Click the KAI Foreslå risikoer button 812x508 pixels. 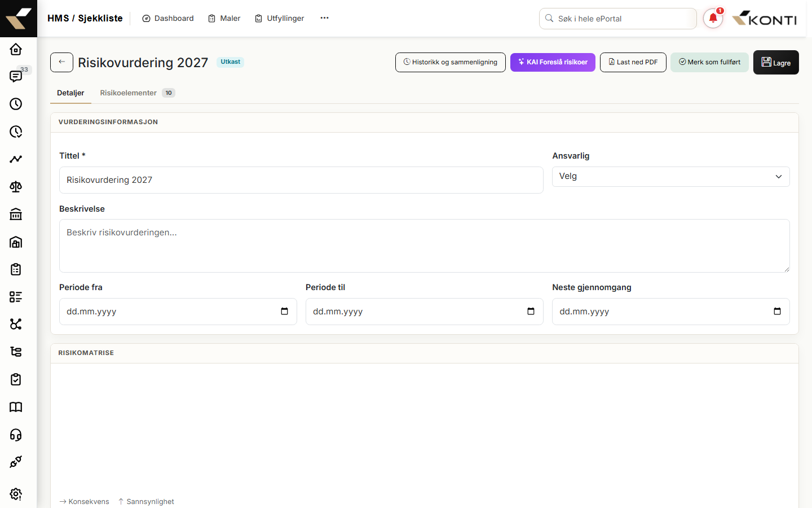(553, 62)
